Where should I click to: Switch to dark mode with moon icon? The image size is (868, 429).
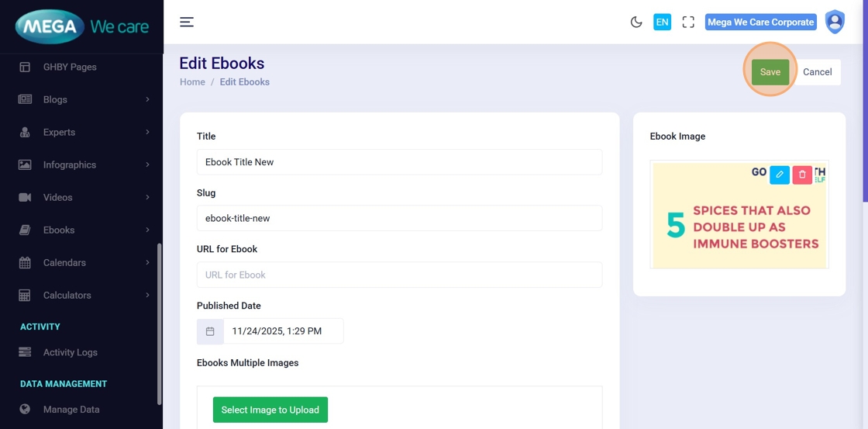tap(636, 22)
